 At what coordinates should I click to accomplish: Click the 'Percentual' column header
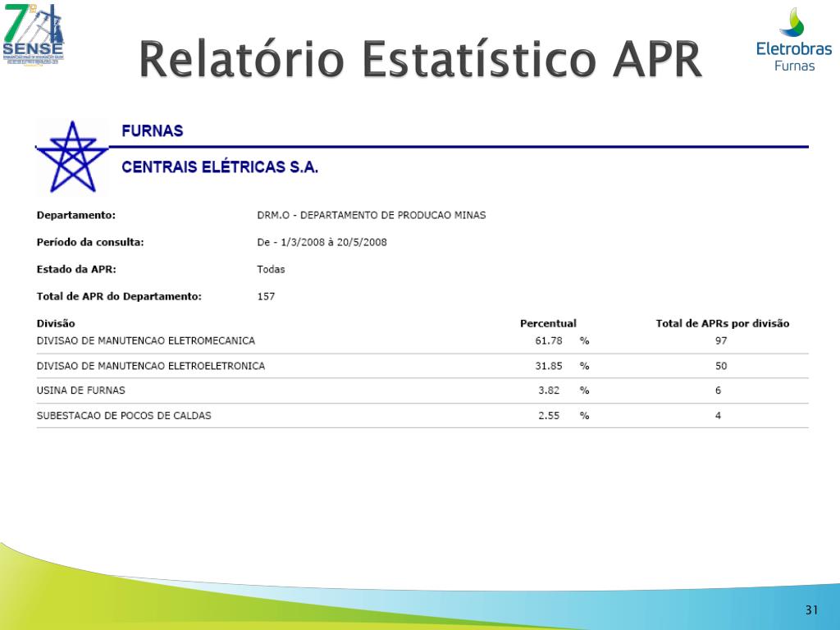(548, 323)
